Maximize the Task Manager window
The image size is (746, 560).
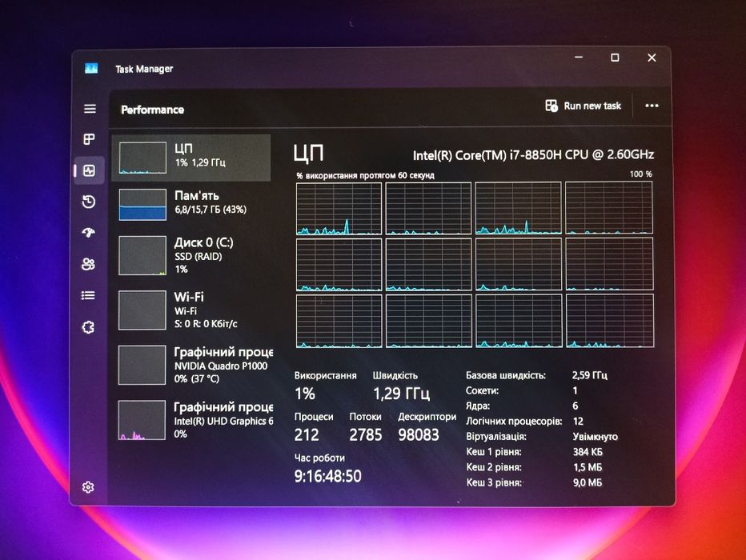[x=615, y=58]
